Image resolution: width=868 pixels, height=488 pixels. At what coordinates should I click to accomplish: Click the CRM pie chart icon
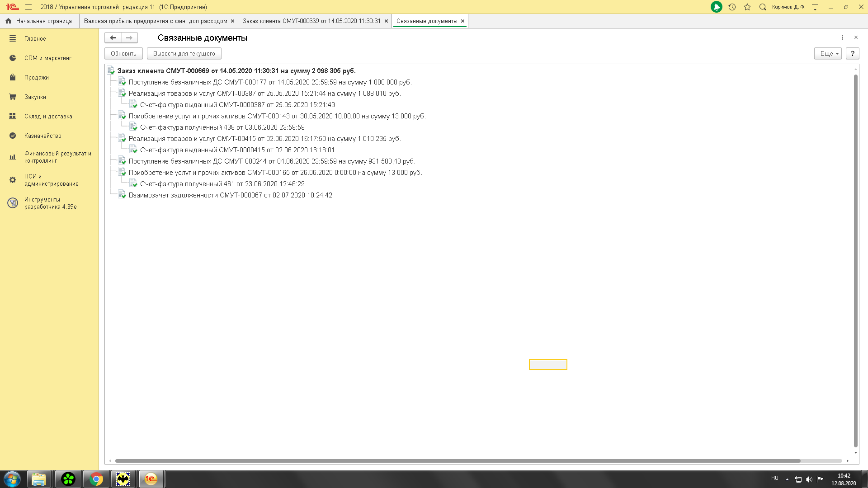click(13, 58)
